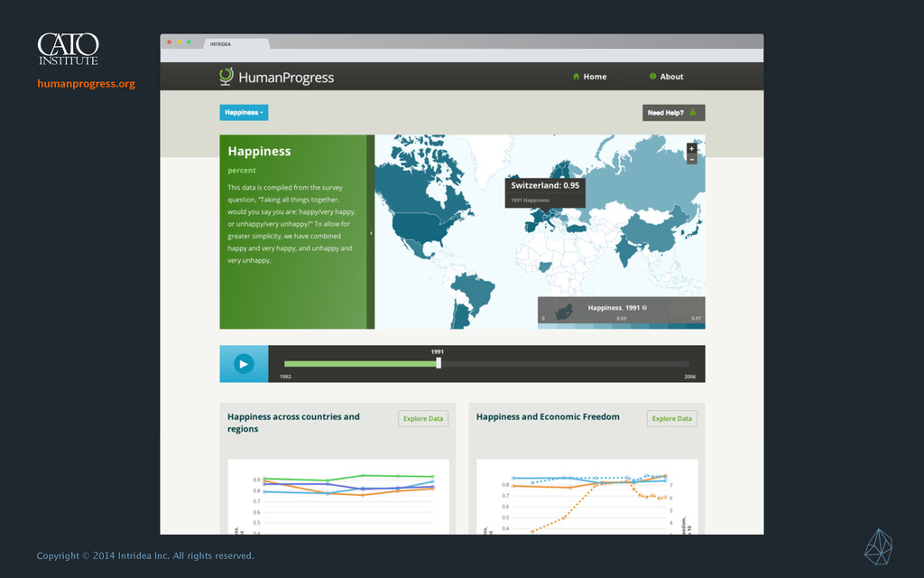Click the red close window dot
Screen dimensions: 924x578
(170, 42)
